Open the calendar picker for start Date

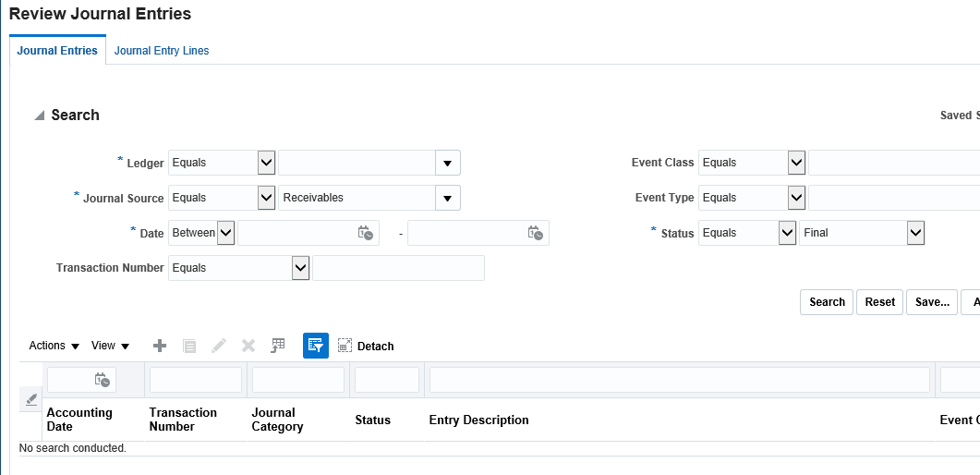pyautogui.click(x=366, y=233)
